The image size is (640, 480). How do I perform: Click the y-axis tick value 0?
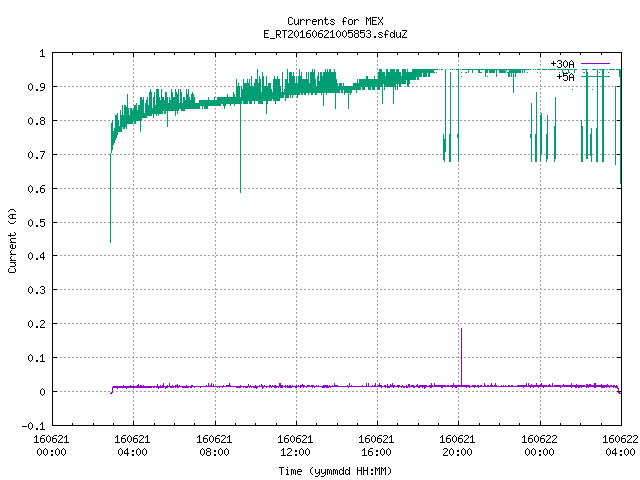(x=42, y=392)
